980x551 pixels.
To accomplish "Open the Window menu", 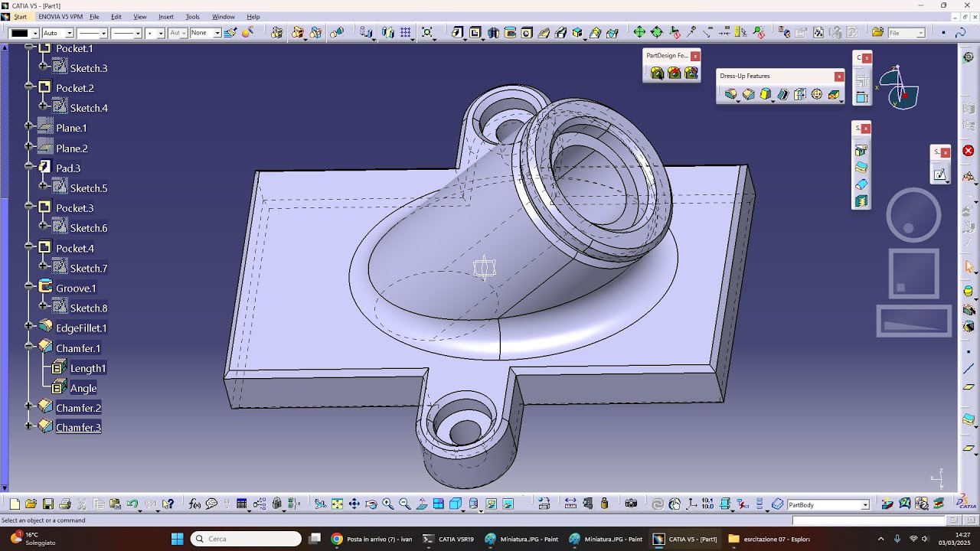I will 224,17.
